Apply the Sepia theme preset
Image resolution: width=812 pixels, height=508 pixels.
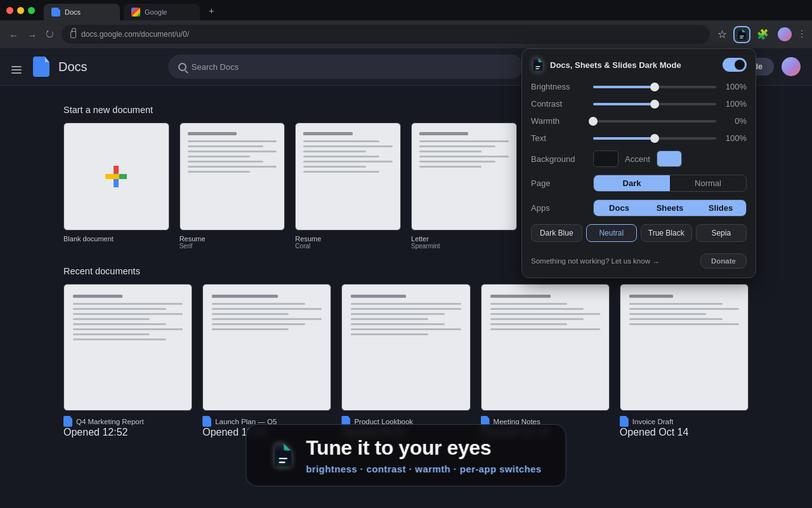721,233
